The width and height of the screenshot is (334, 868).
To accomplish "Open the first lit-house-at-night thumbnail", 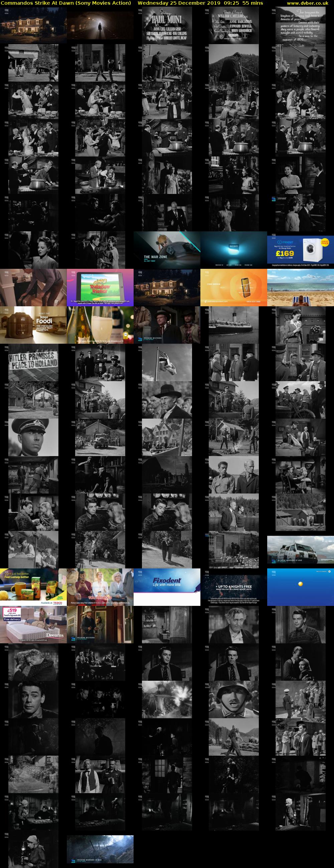I will pyautogui.click(x=33, y=25).
